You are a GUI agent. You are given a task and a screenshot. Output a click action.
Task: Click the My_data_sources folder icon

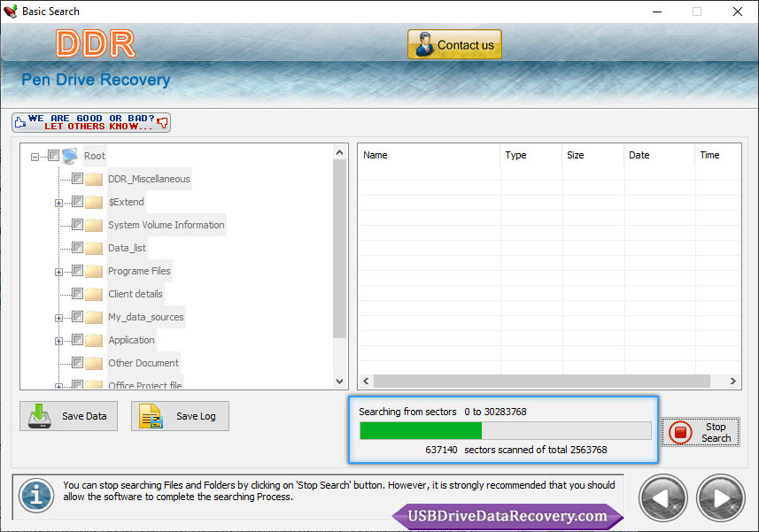pyautogui.click(x=93, y=317)
